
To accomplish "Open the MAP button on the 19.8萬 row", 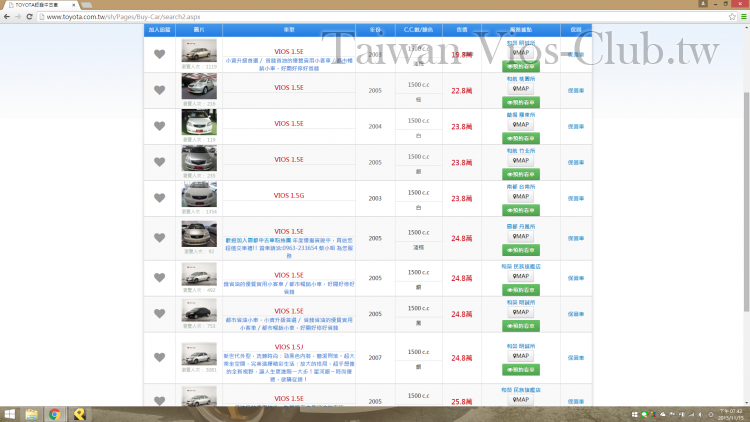I will pyautogui.click(x=521, y=53).
